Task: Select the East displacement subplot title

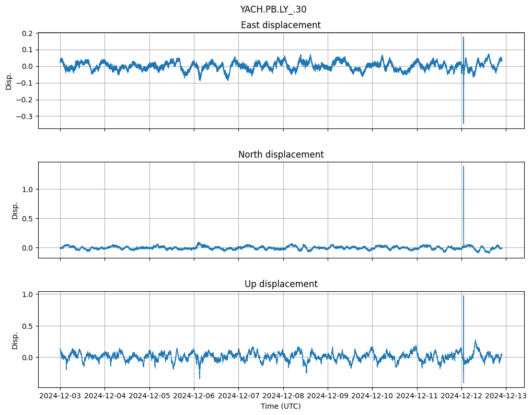Action: click(x=281, y=25)
